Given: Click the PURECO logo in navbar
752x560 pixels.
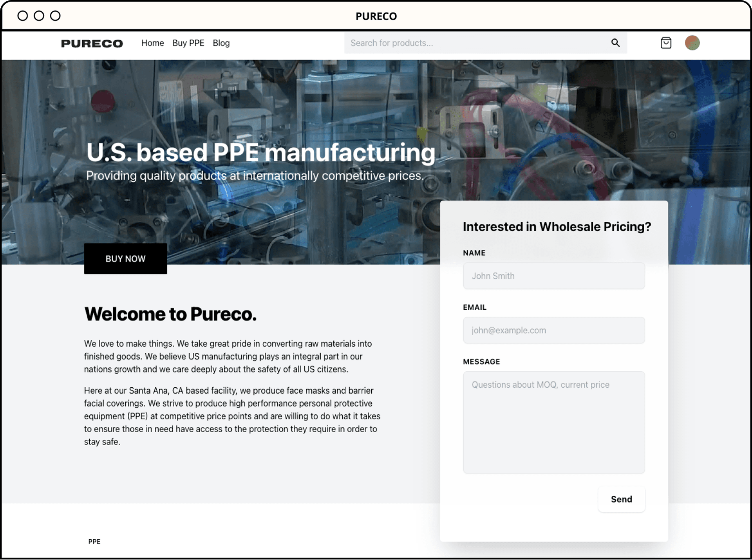Looking at the screenshot, I should pos(92,43).
